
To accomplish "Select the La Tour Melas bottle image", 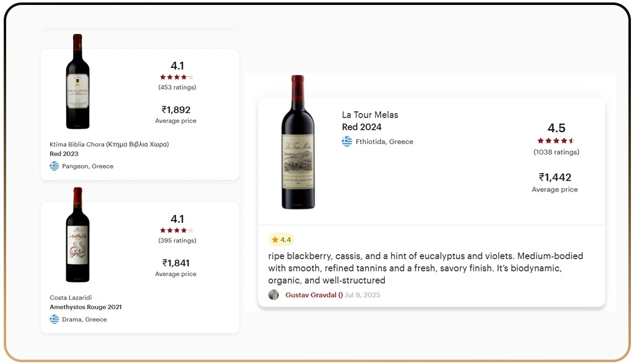I will 298,142.
